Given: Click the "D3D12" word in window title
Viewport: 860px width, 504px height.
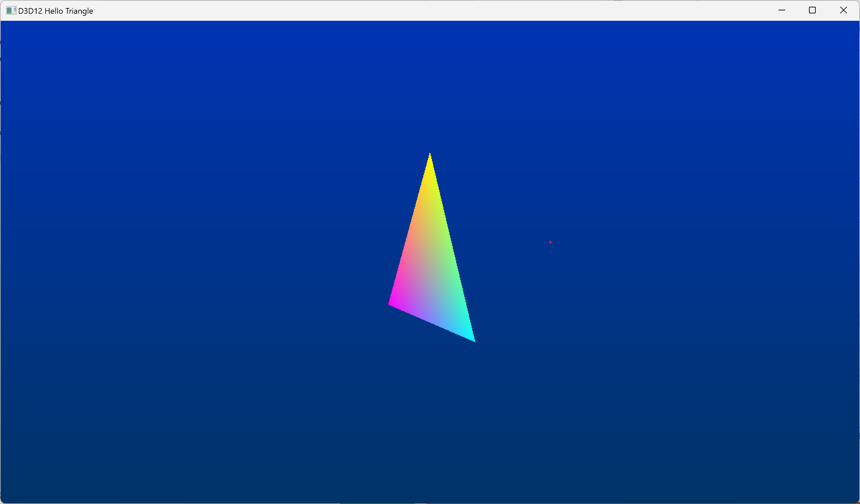Looking at the screenshot, I should tap(30, 11).
